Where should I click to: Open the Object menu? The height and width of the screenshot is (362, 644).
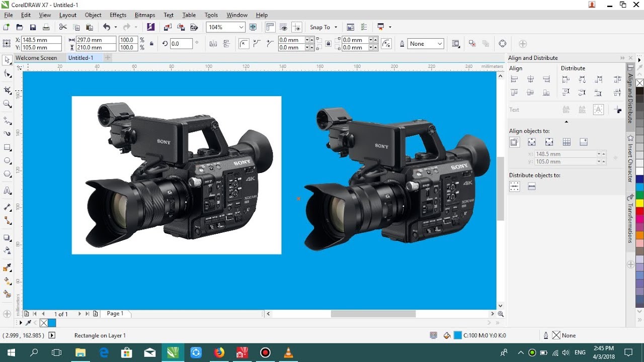coord(93,15)
